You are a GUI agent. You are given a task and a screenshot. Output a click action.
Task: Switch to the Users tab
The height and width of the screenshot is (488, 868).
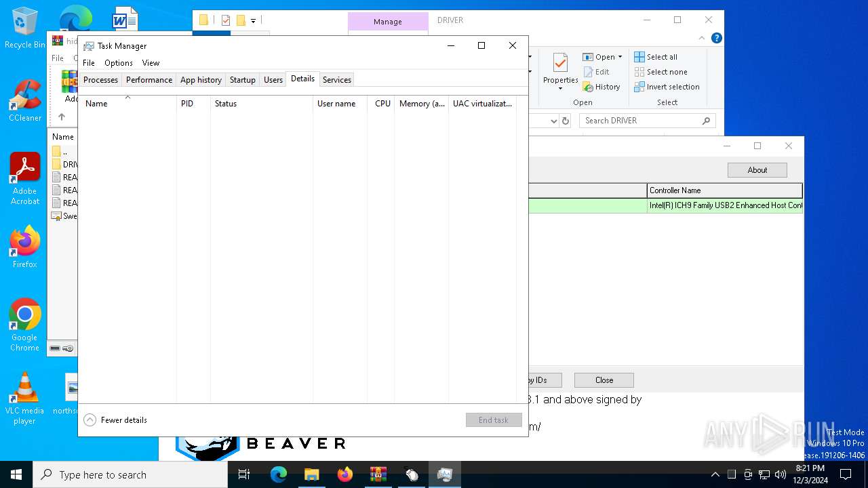(273, 80)
